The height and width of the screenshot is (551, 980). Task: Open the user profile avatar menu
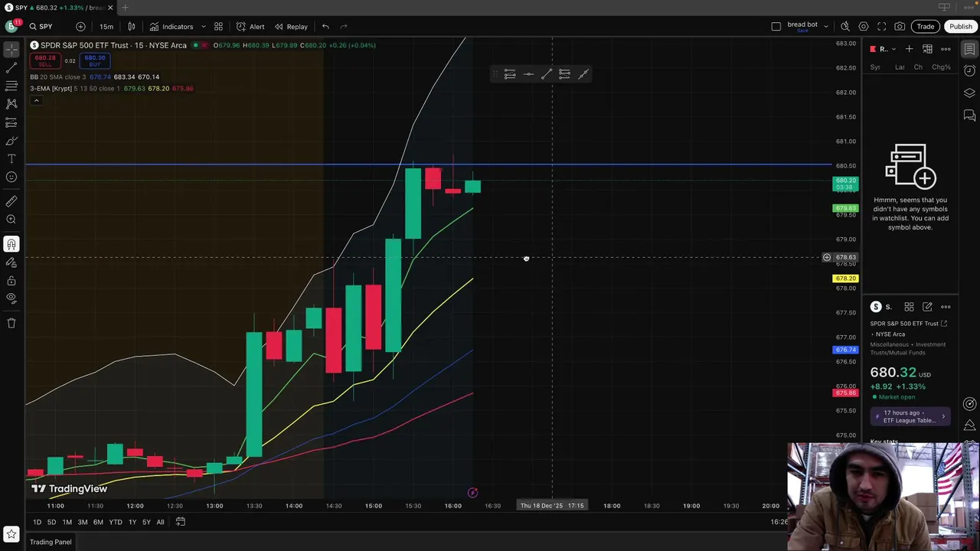pyautogui.click(x=11, y=27)
